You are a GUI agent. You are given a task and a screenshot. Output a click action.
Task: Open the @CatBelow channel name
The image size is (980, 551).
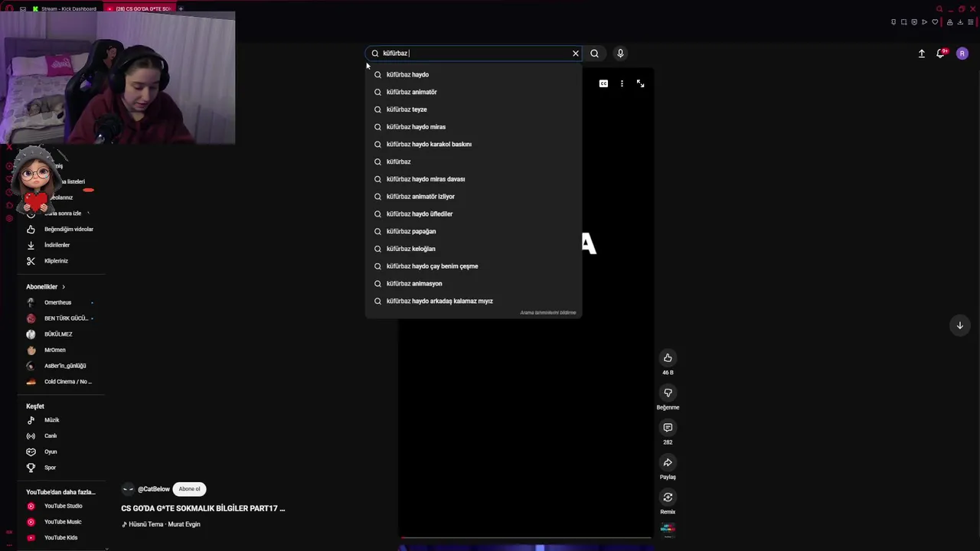click(154, 489)
